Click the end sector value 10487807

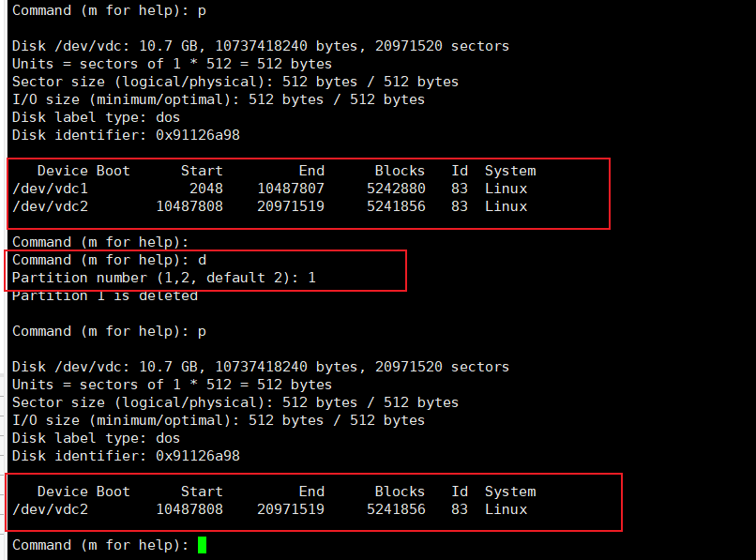tap(291, 189)
